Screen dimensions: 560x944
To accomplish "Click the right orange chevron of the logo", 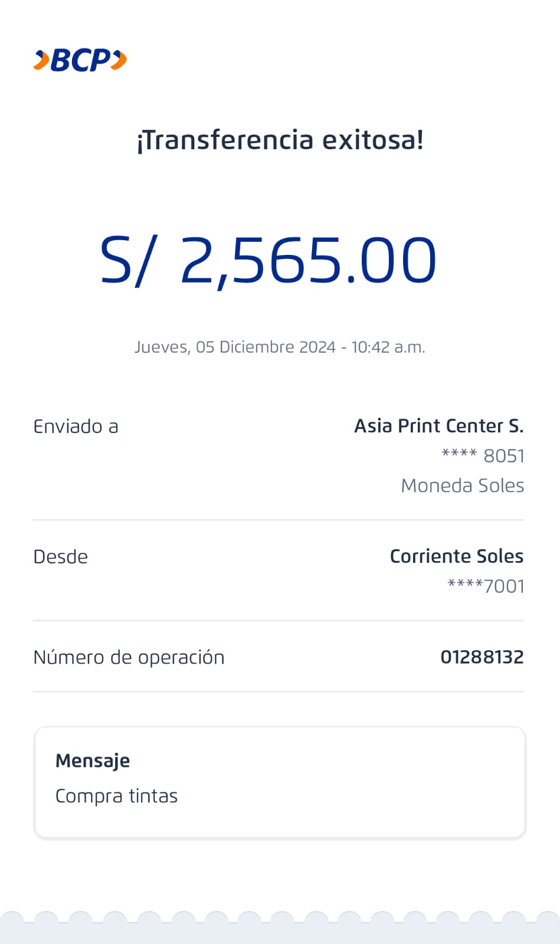I will click(x=119, y=60).
